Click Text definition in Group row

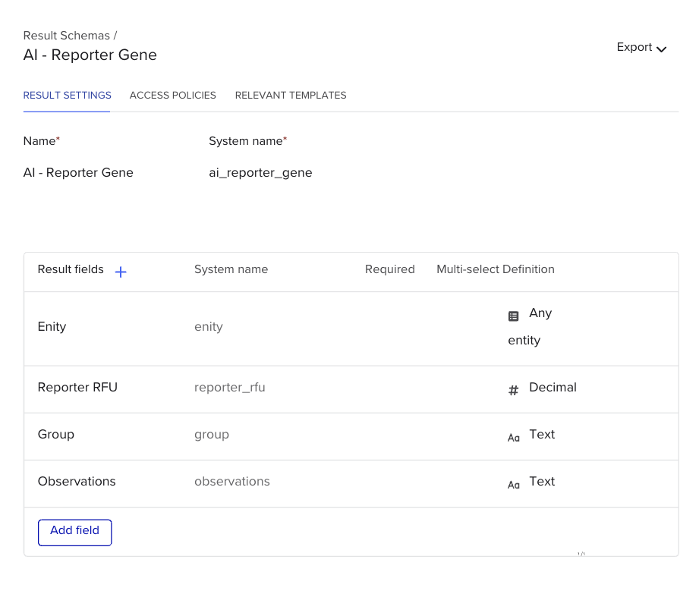pos(542,435)
